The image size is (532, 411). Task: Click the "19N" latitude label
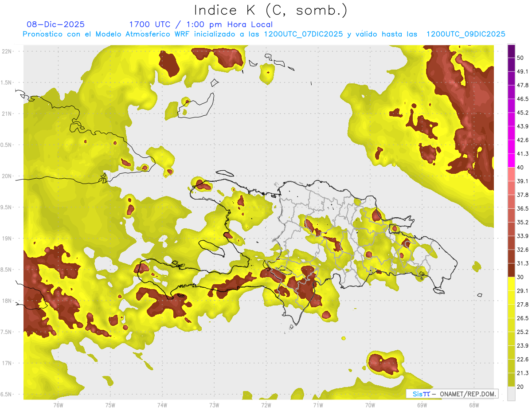(x=7, y=239)
